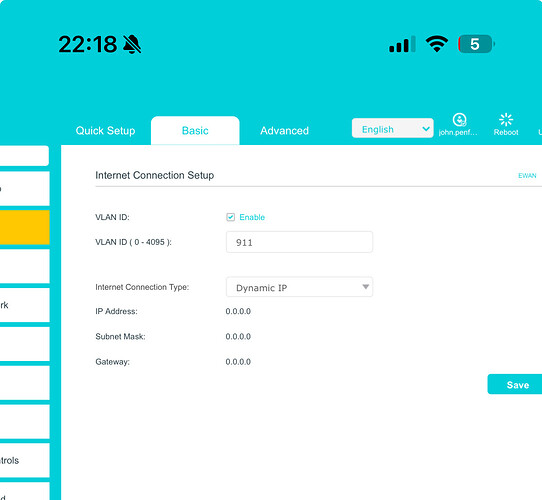The width and height of the screenshot is (542, 500).
Task: Open the john.penf... account icon
Action: (459, 120)
